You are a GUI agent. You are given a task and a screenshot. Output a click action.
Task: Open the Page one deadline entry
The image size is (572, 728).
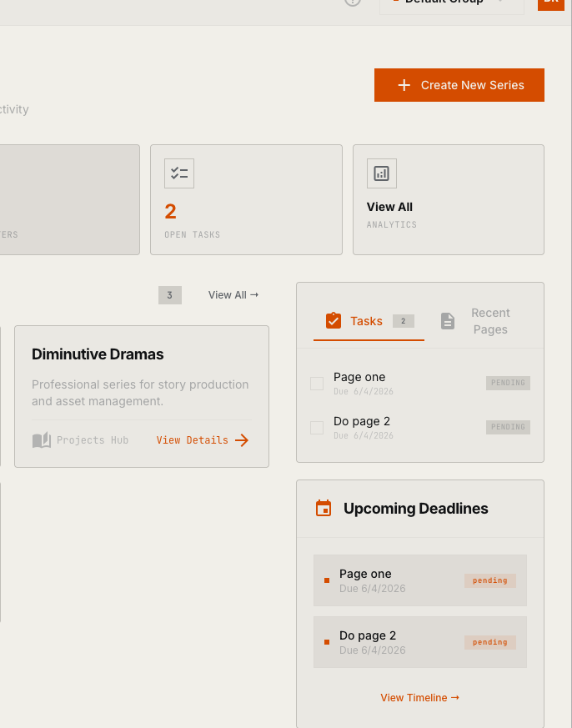420,580
